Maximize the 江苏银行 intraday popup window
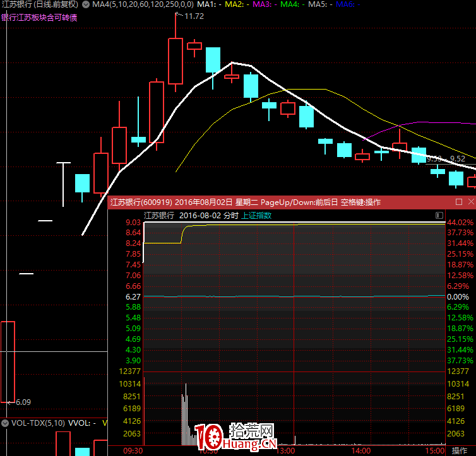Viewport: 476px width, 456px height. click(x=459, y=202)
